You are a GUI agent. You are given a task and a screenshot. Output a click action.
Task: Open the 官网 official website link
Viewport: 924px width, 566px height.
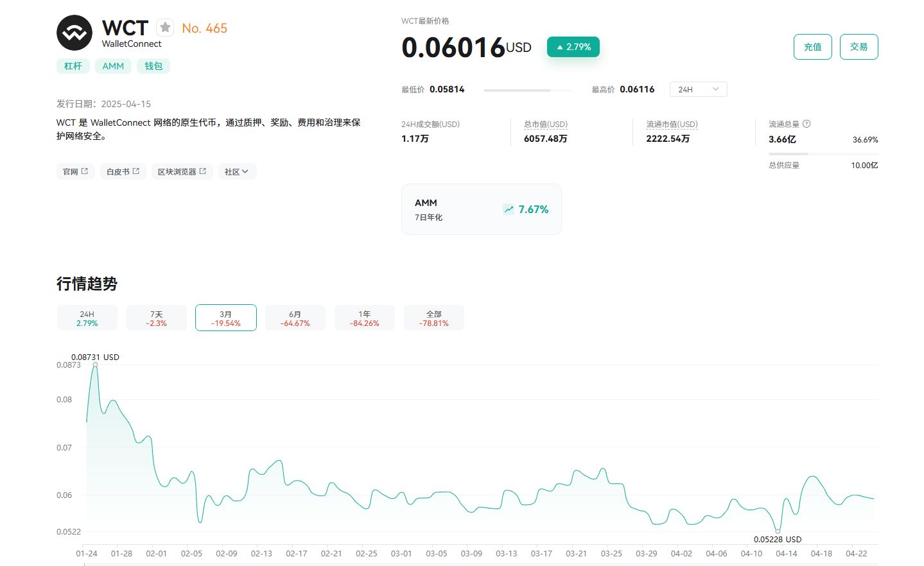click(76, 171)
